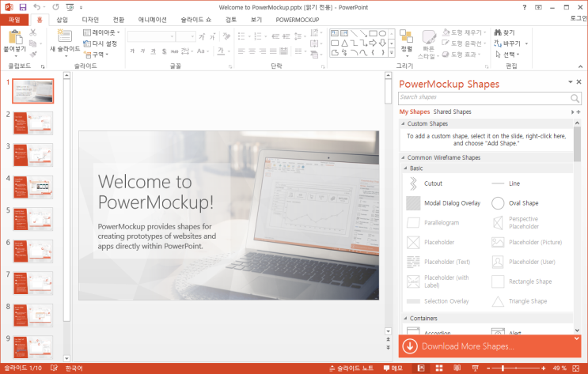Click the center align paragraph icon

point(252,51)
